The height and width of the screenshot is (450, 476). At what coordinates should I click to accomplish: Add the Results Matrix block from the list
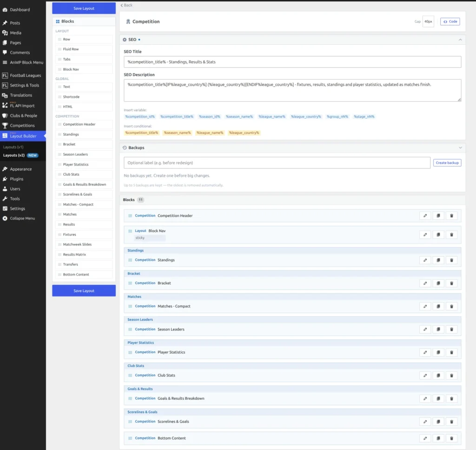click(84, 254)
